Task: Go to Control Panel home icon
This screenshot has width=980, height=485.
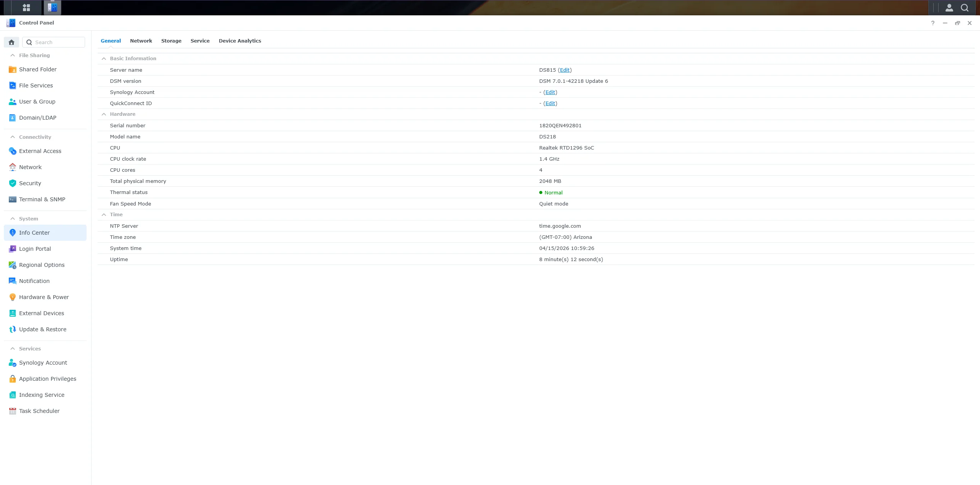Action: (x=11, y=42)
